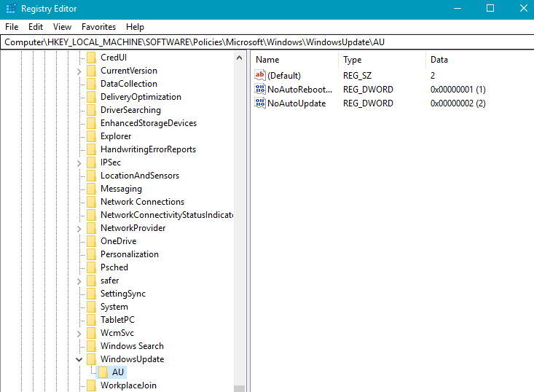Collapse the WindowsUpdate tree node
This screenshot has width=534, height=392.
pyautogui.click(x=79, y=359)
